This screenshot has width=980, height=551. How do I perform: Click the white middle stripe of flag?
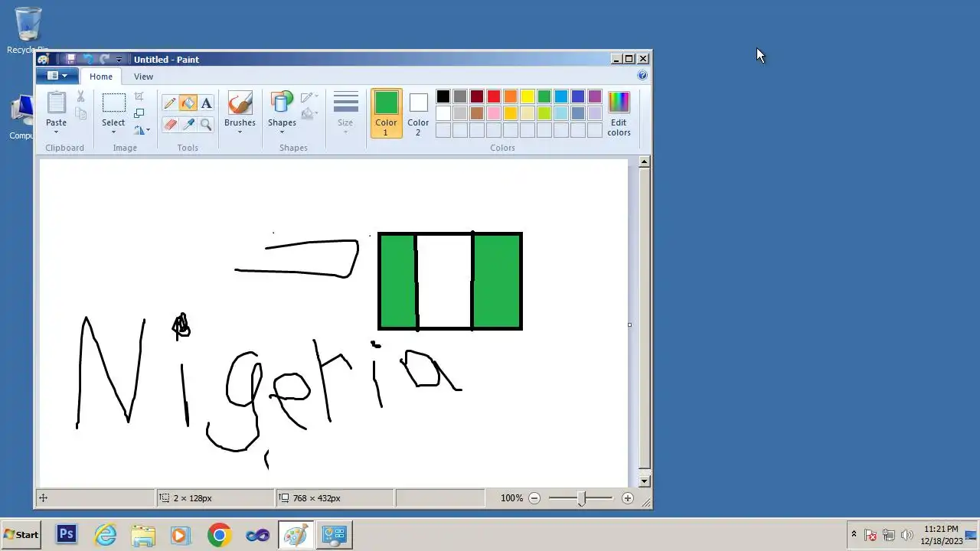[x=445, y=281]
